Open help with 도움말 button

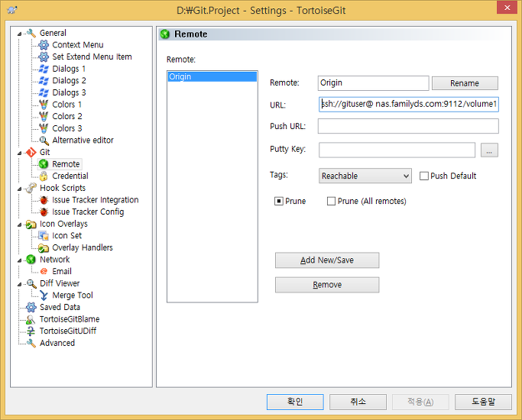(x=483, y=402)
